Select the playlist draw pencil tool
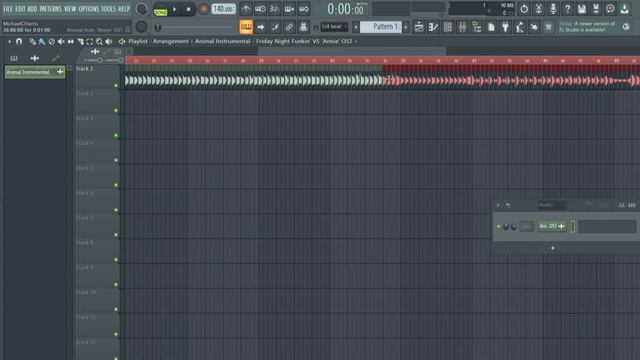 coord(32,41)
